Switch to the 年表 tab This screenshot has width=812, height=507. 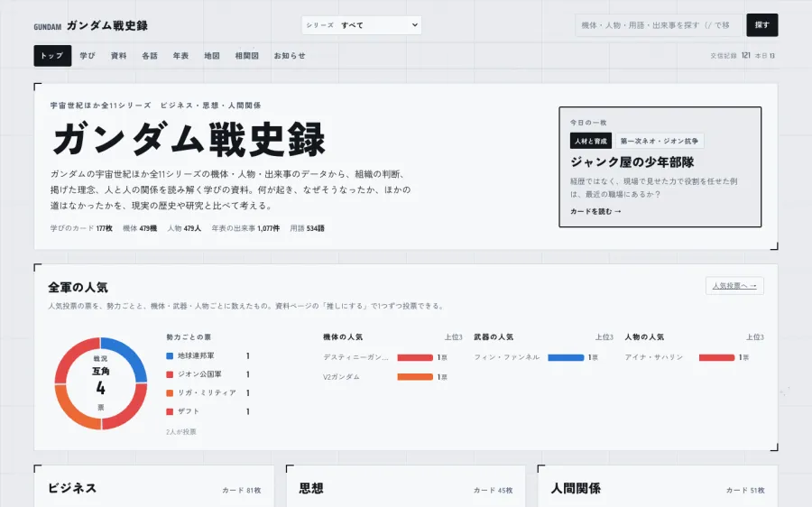[x=180, y=55]
